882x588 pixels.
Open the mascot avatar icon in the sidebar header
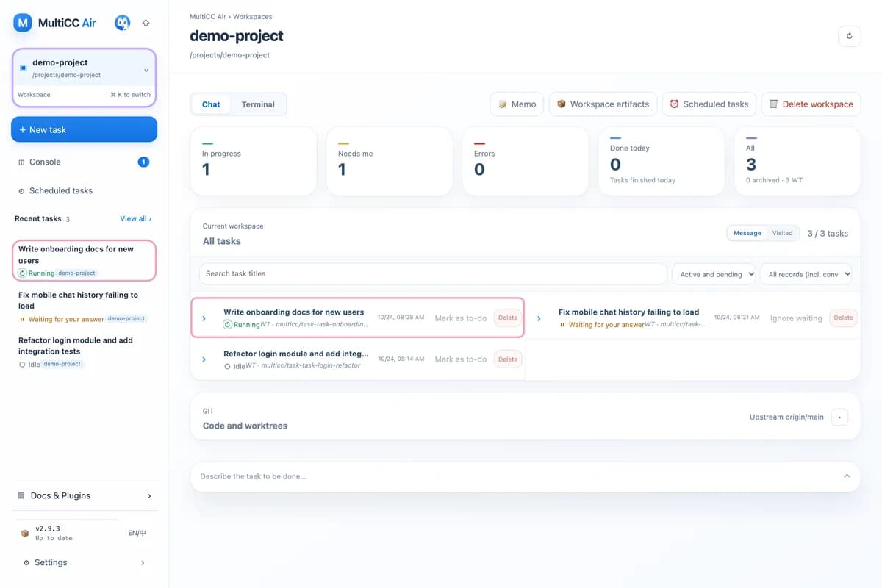[123, 23]
